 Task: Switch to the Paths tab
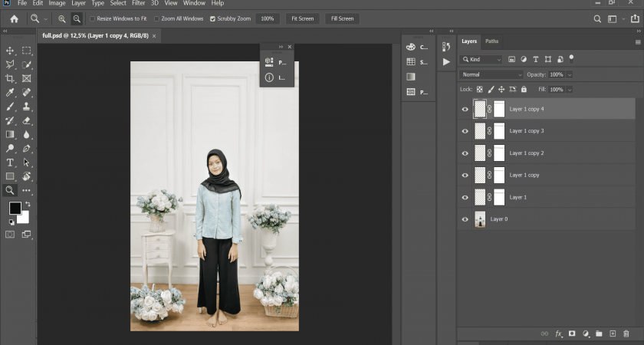pyautogui.click(x=491, y=41)
